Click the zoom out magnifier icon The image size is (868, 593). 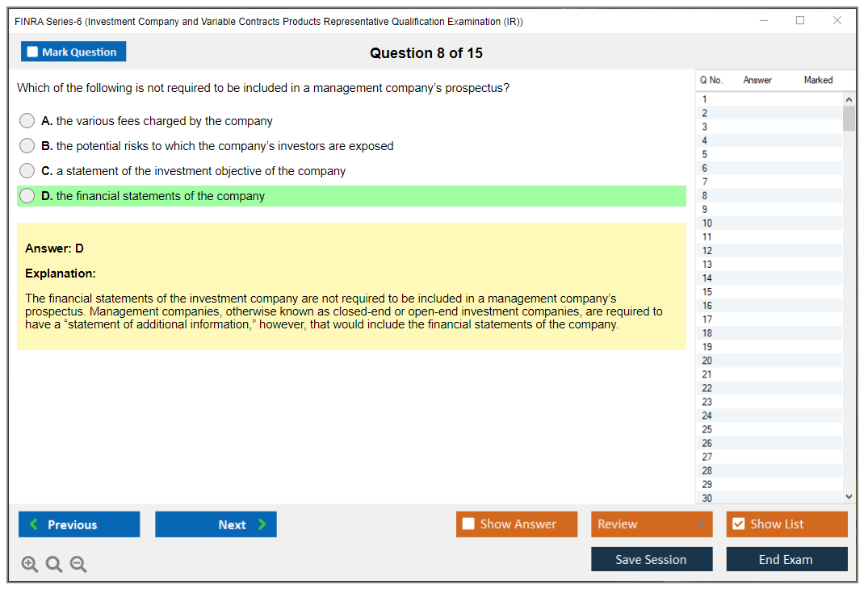point(78,565)
